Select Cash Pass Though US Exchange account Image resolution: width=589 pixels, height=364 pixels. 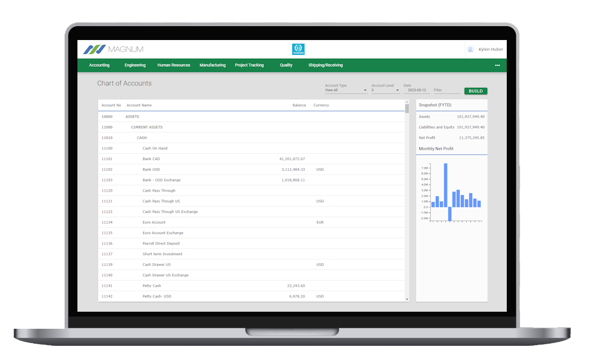252,212
